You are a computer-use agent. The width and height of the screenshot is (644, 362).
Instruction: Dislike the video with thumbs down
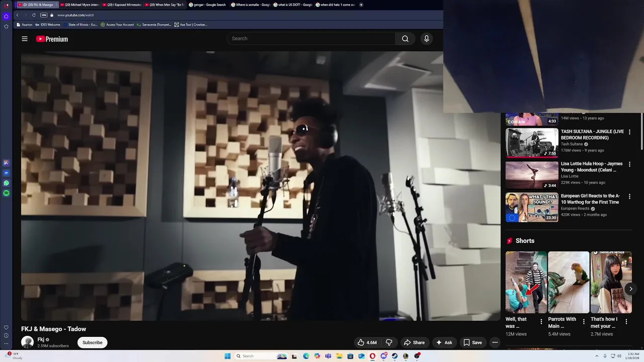[x=389, y=342]
